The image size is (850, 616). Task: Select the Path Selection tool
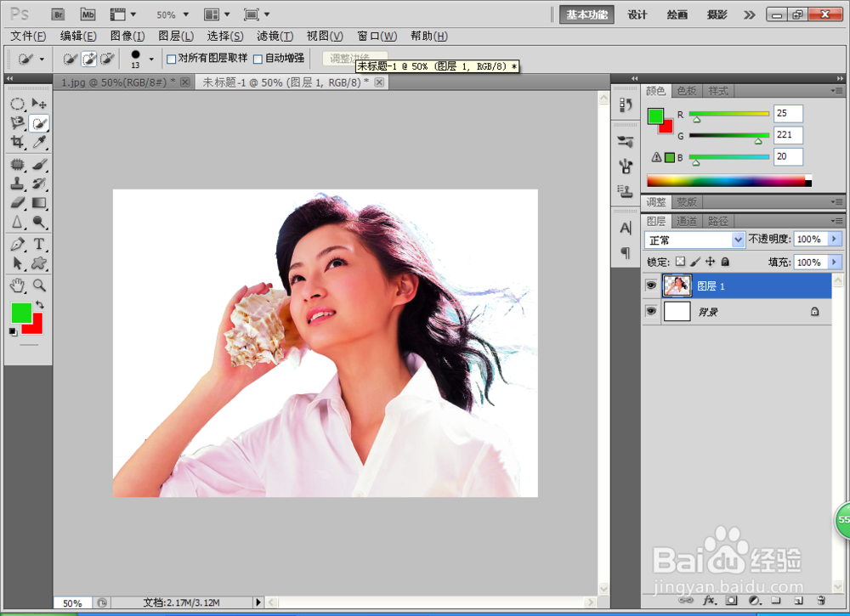click(17, 263)
